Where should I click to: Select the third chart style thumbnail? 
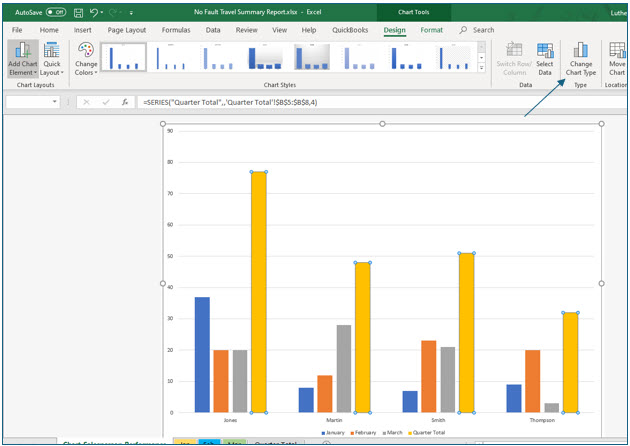point(218,57)
